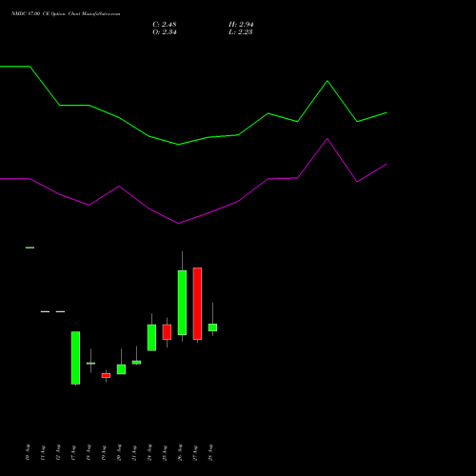Click the tall green candle for 26 Aug

click(182, 303)
